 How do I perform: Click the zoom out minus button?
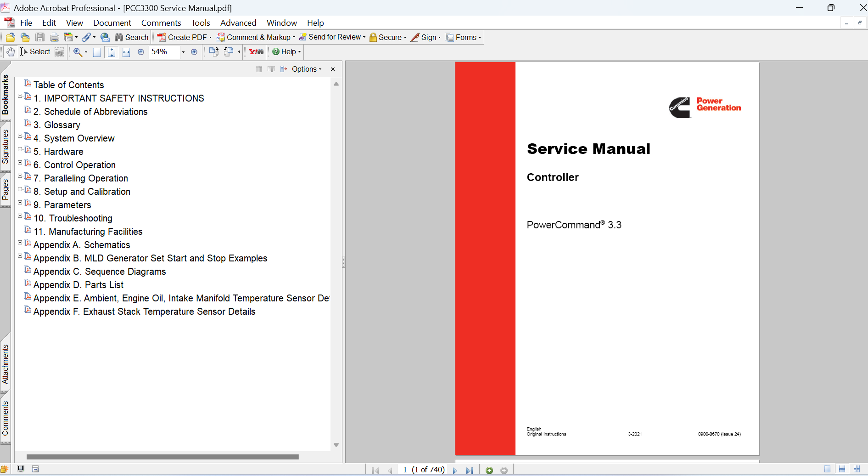pos(141,52)
